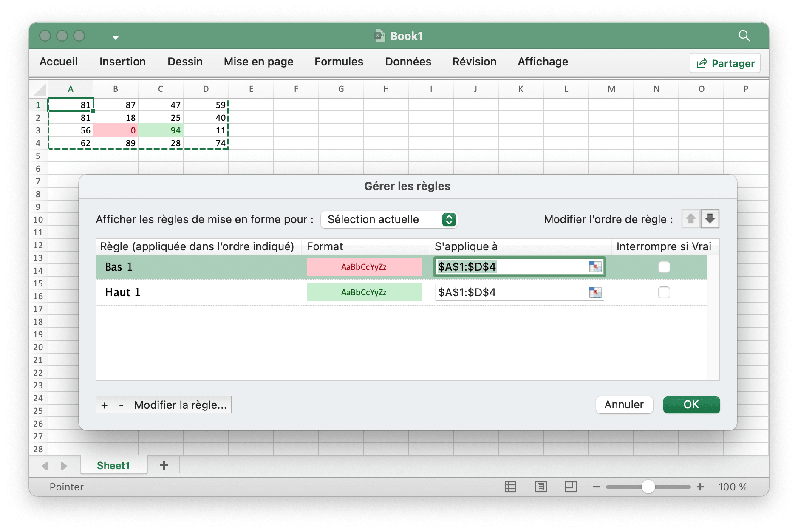
Task: Open the quick access toolbar customize arrow
Action: [x=115, y=37]
